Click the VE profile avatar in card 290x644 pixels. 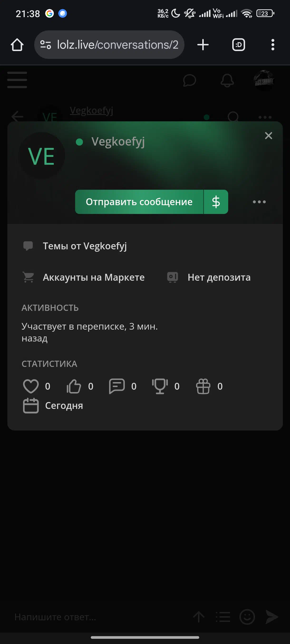point(42,156)
